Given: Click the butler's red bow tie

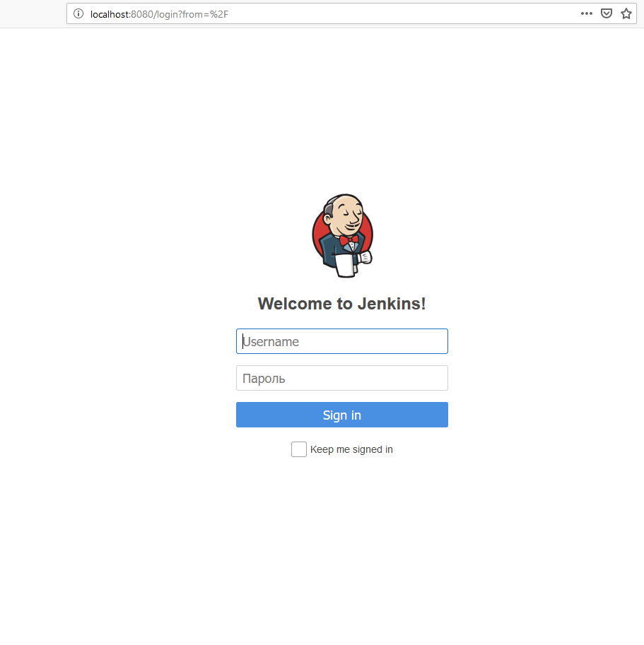Looking at the screenshot, I should point(349,239).
